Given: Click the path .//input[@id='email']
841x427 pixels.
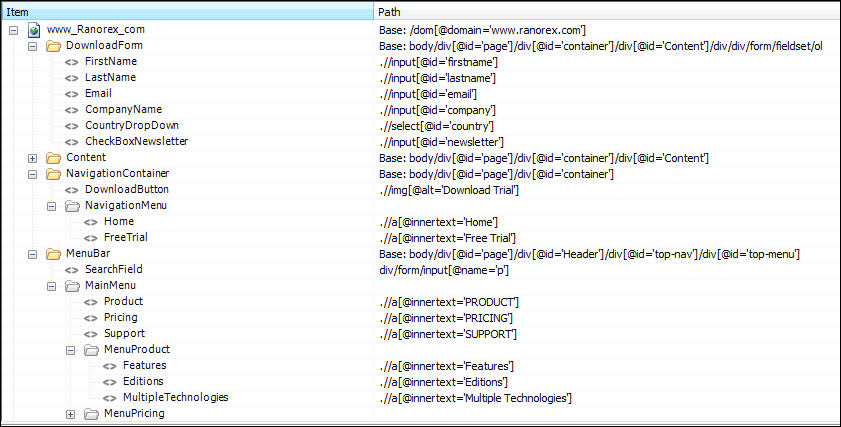Looking at the screenshot, I should (x=428, y=94).
